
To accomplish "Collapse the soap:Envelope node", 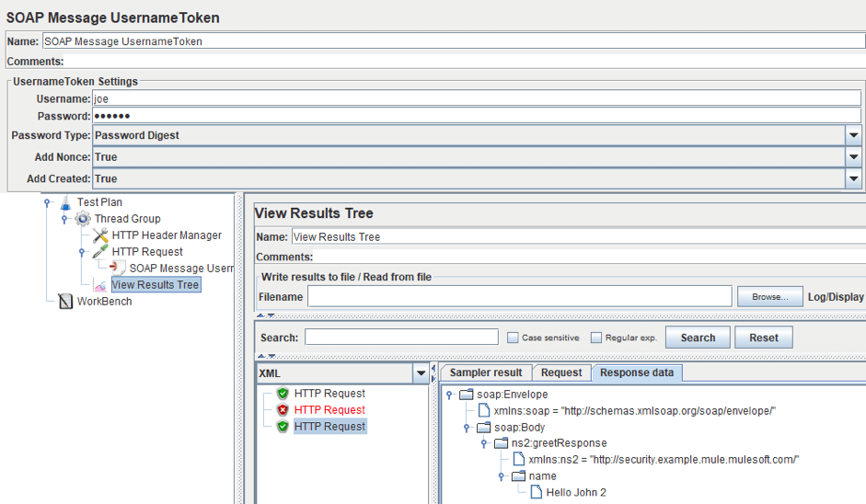I will (450, 395).
